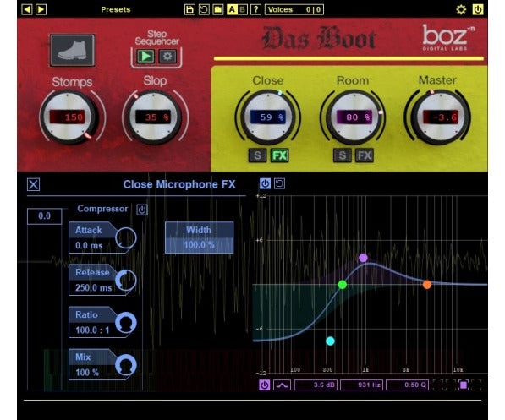The height and width of the screenshot is (420, 505).
Task: Toggle the Compressor power button
Action: 142,210
